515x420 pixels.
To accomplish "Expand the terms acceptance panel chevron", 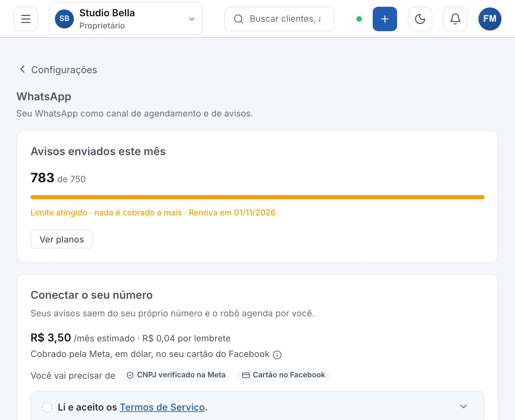I will [464, 406].
